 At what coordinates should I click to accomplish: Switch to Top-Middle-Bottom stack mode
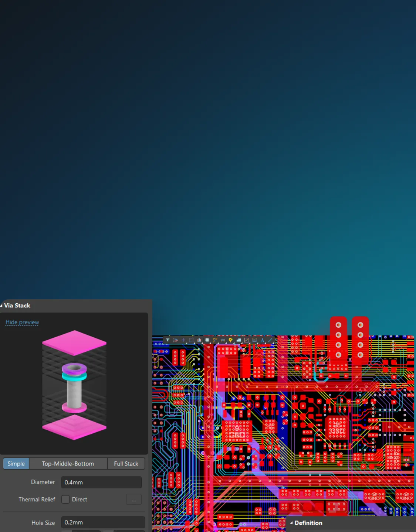[x=68, y=463]
